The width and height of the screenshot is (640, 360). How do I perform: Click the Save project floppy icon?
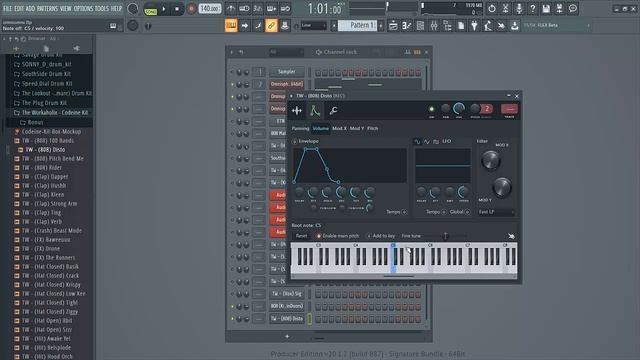click(546, 9)
